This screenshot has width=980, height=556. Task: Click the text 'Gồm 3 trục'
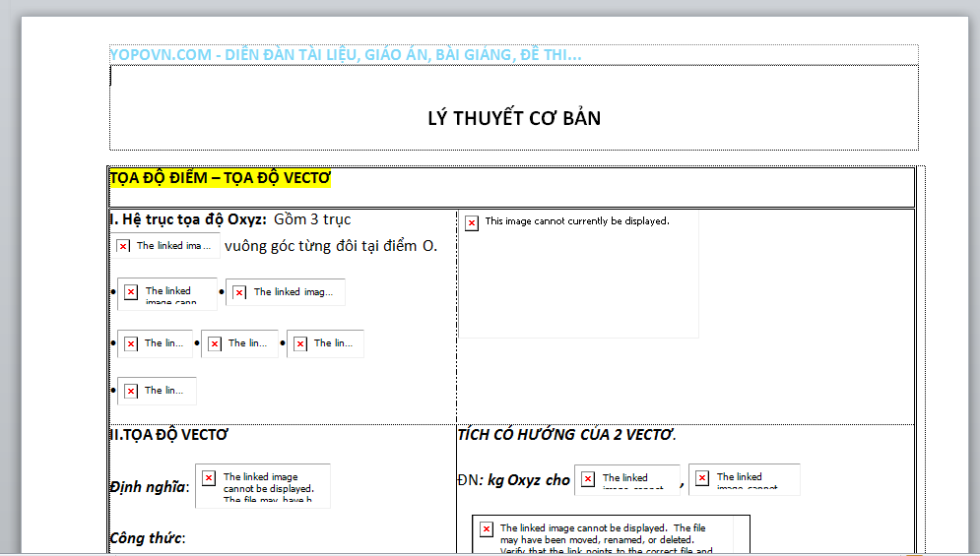pos(312,219)
